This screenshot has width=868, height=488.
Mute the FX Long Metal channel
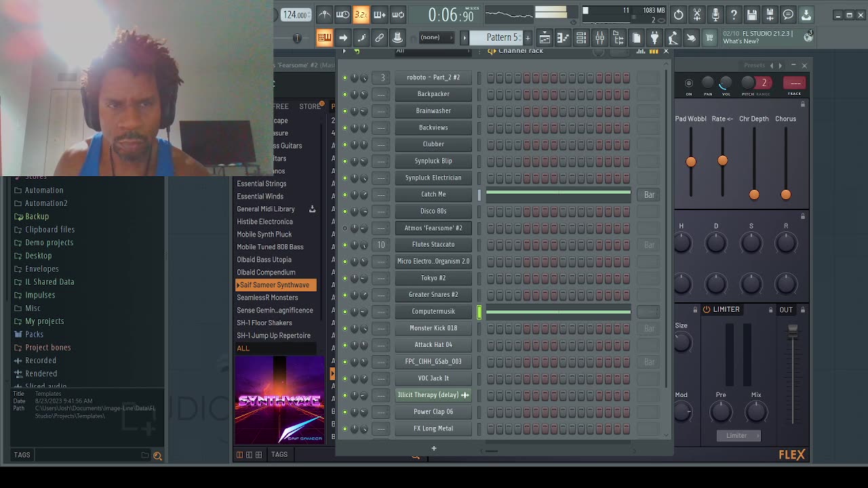click(344, 429)
